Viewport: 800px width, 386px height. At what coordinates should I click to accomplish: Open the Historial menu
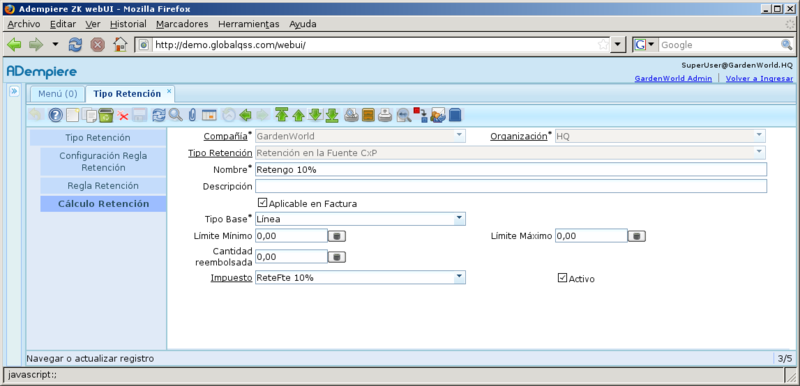click(128, 24)
